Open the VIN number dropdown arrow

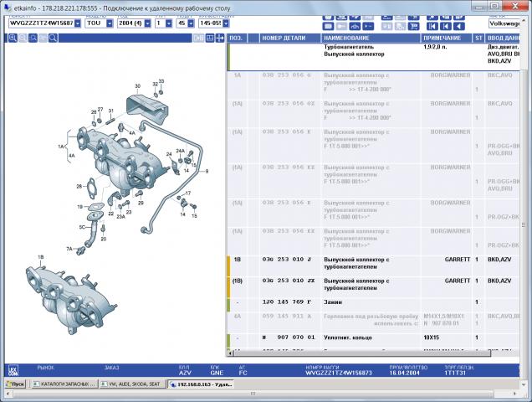pos(78,23)
